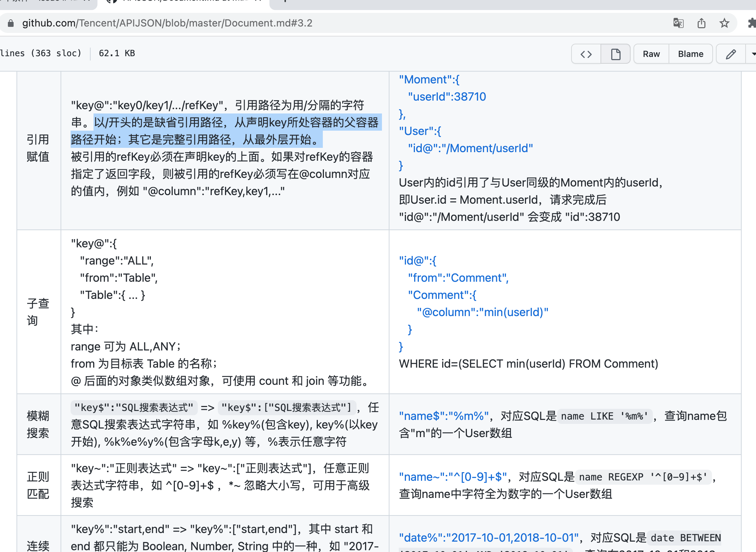Toggle the rendered document view icon
The image size is (756, 552).
pos(615,54)
